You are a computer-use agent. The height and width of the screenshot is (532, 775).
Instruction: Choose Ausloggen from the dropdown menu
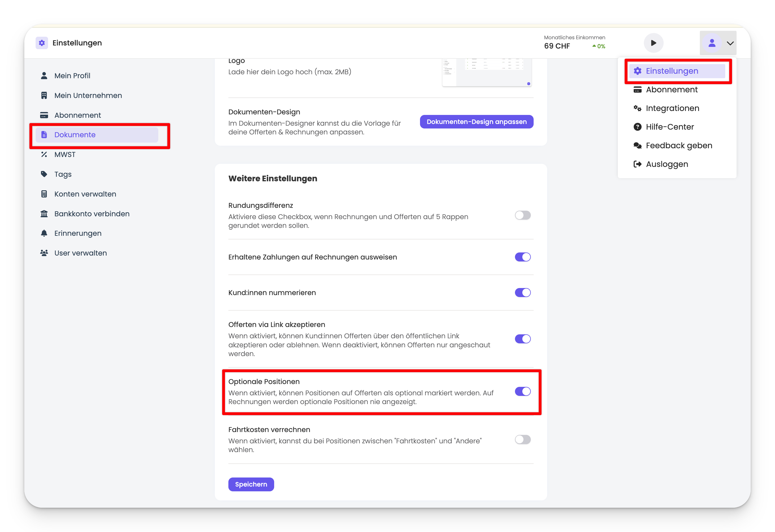click(x=666, y=164)
